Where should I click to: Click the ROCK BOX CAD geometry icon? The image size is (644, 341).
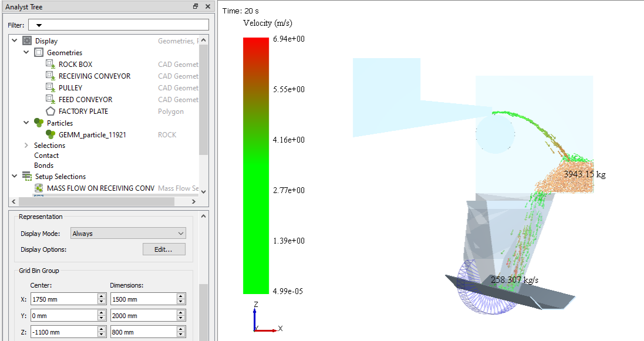[x=50, y=65]
